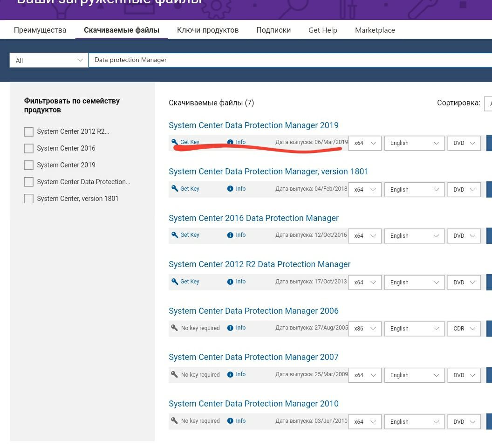Click download button for DPM 2019 row
The image size is (492, 448).
click(x=489, y=143)
